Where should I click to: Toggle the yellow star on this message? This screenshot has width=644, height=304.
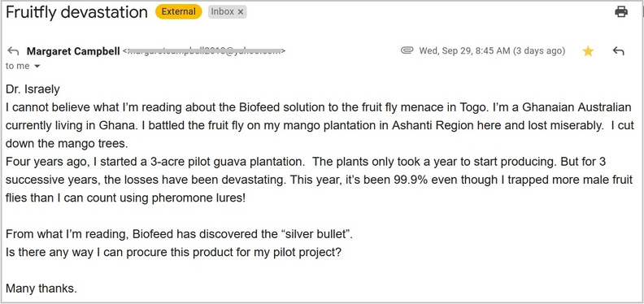(x=588, y=51)
